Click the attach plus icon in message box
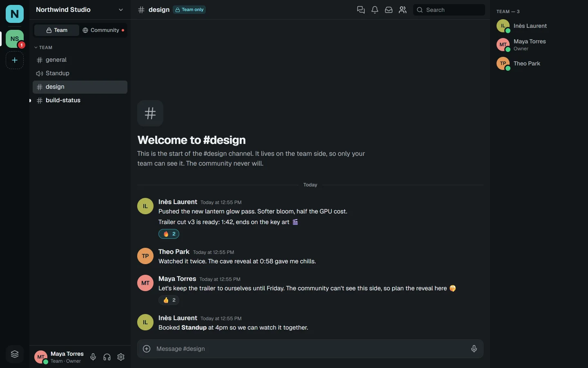588x368 pixels. (147, 349)
